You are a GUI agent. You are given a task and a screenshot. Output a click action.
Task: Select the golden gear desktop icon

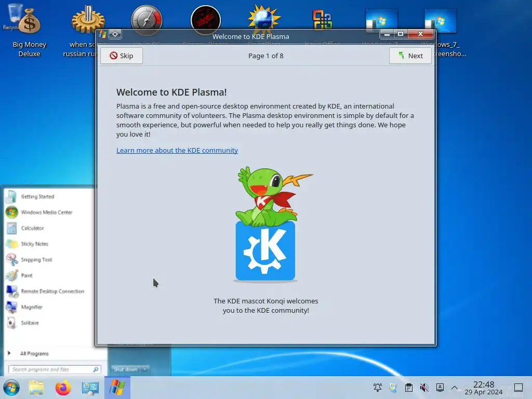(x=88, y=20)
